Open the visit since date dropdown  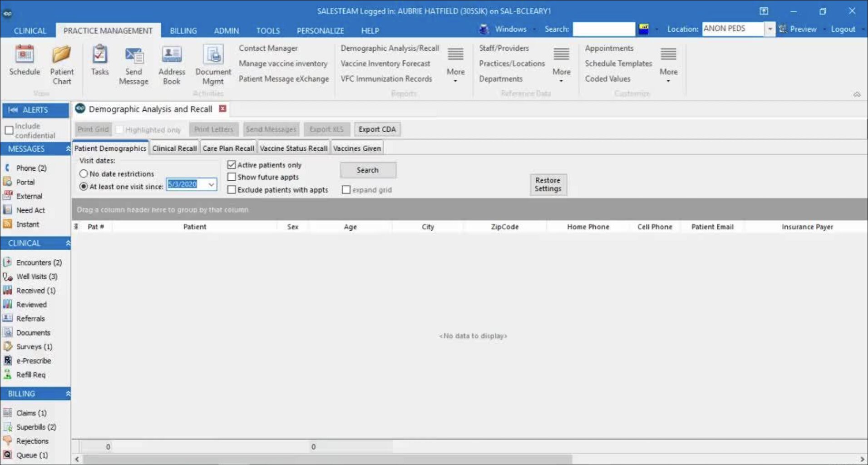(x=211, y=184)
